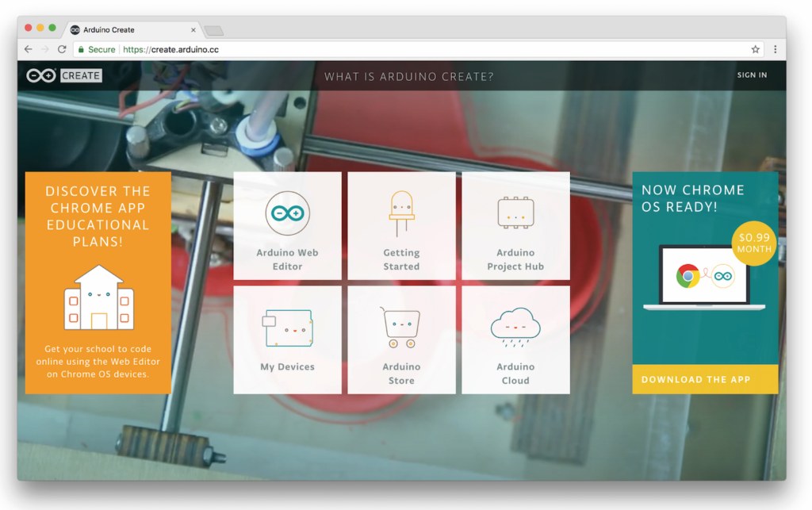812x510 pixels.
Task: Click the $0.99 month price badge
Action: coord(754,243)
